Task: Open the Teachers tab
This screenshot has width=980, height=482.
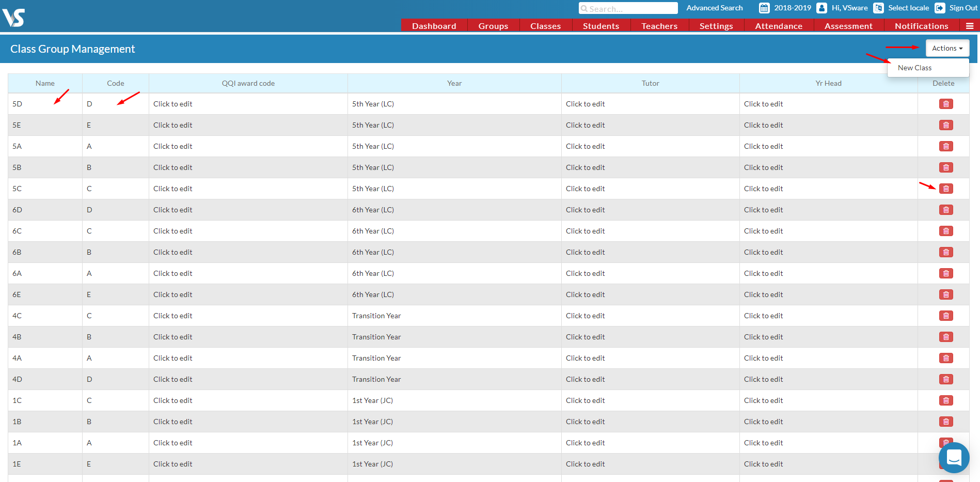Action: pyautogui.click(x=659, y=26)
